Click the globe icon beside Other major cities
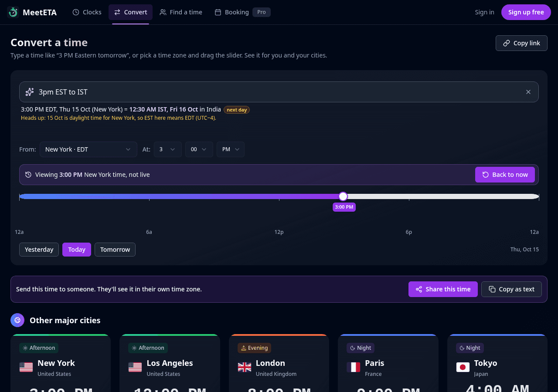This screenshot has width=558, height=392. (x=17, y=320)
